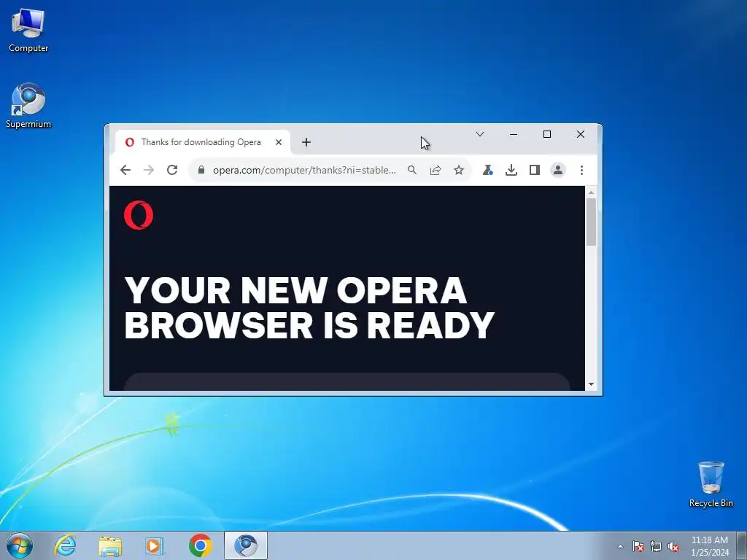747x560 pixels.
Task: Close the Thanks for downloading Opera tab
Action: 279,142
